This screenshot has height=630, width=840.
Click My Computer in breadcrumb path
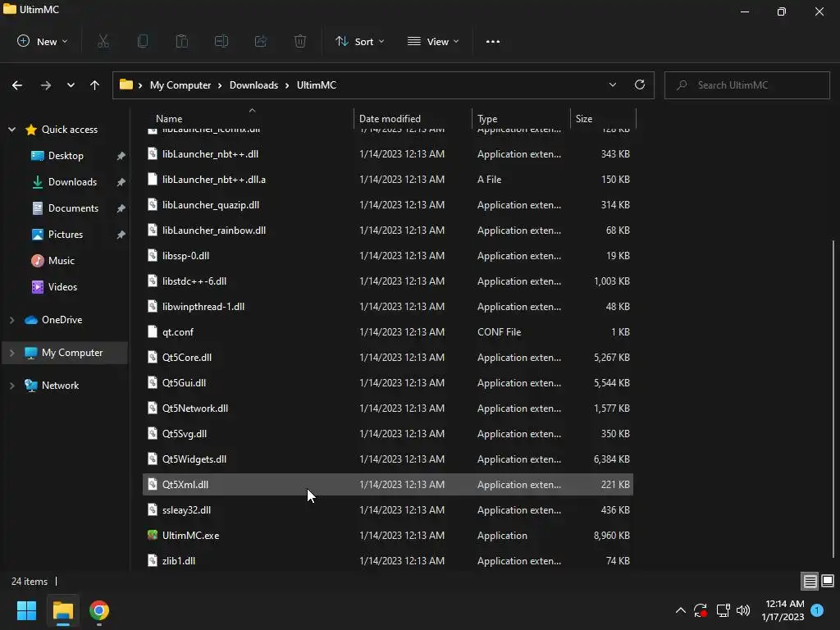180,85
